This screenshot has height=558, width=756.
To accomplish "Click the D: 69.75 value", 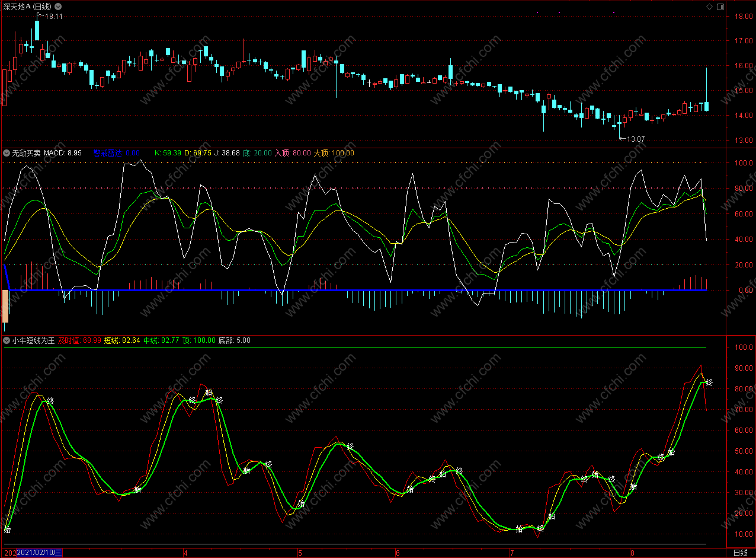I will (197, 153).
